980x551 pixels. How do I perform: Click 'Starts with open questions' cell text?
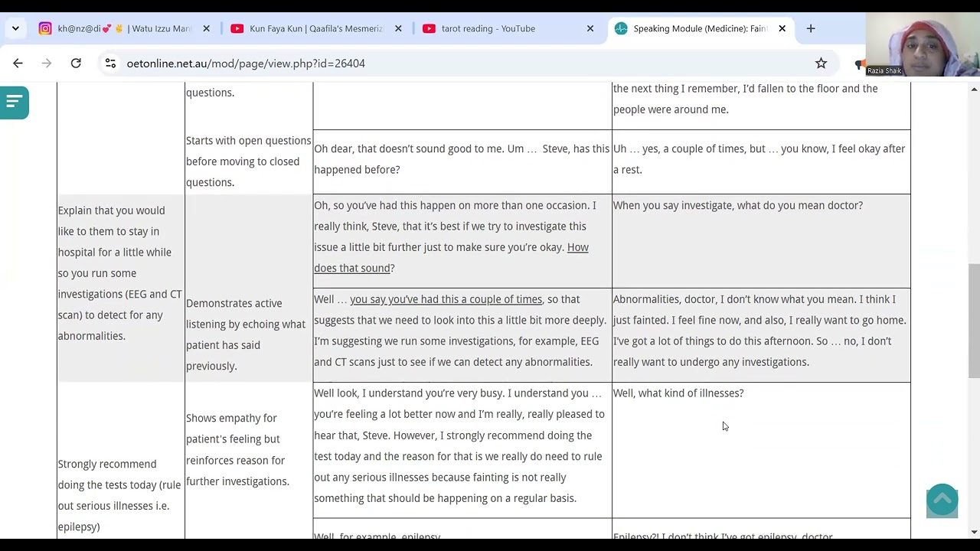tap(249, 161)
